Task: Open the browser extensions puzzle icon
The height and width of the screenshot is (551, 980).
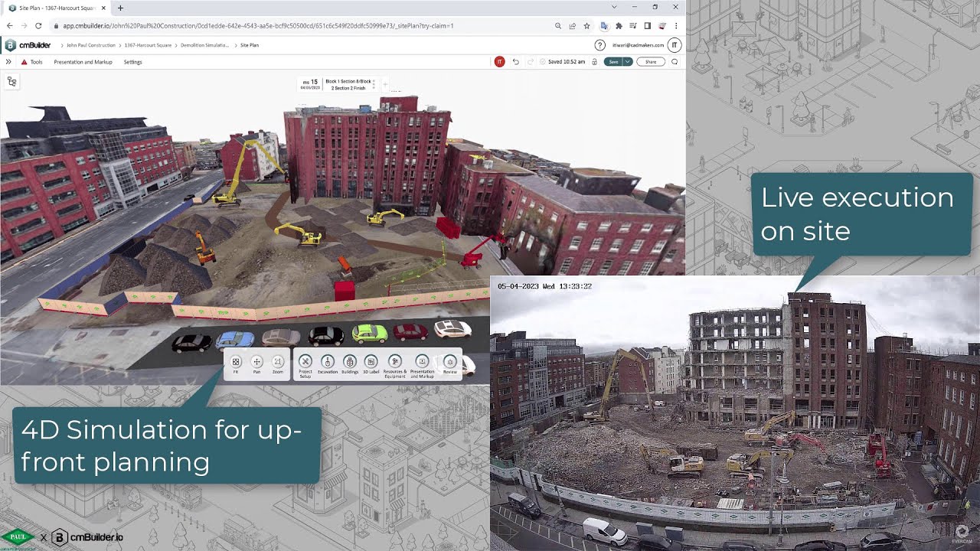Action: 619,26
